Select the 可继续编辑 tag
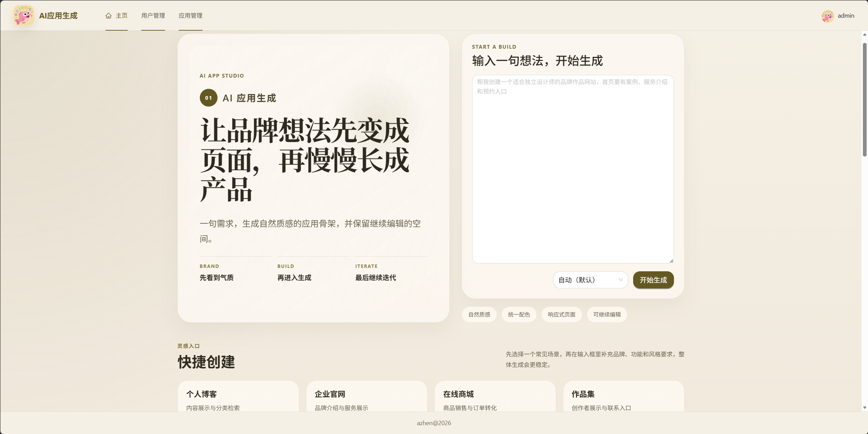The width and height of the screenshot is (868, 434). (607, 315)
